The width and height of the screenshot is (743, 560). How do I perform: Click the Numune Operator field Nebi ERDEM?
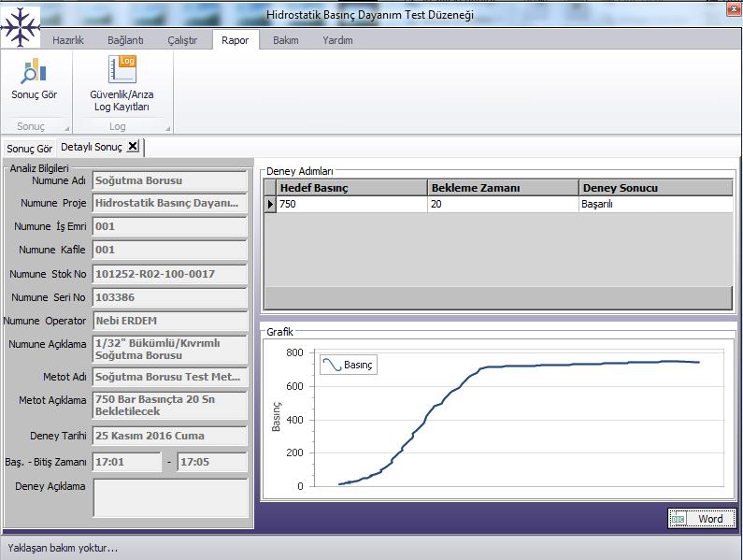170,321
